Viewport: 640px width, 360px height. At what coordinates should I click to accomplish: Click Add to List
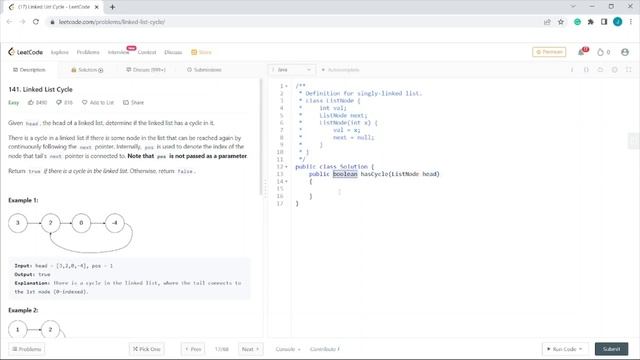[x=98, y=102]
